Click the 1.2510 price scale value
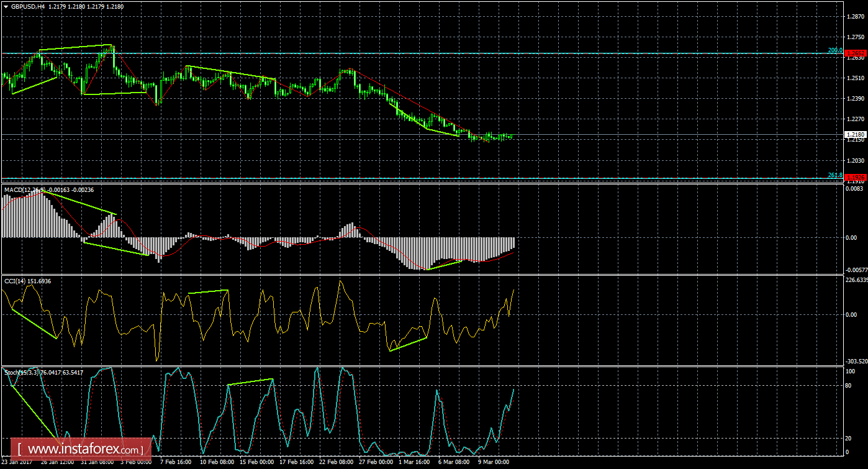Image resolution: width=868 pixels, height=469 pixels. (x=855, y=78)
